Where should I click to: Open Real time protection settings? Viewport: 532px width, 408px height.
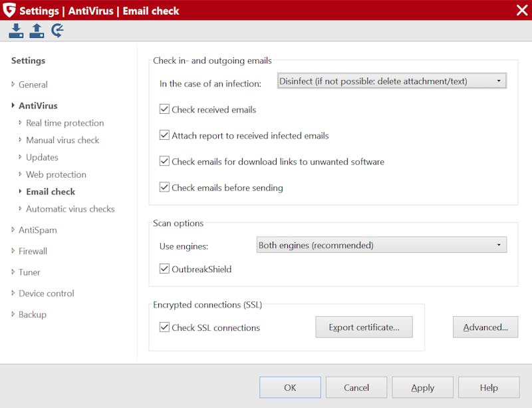(x=65, y=123)
